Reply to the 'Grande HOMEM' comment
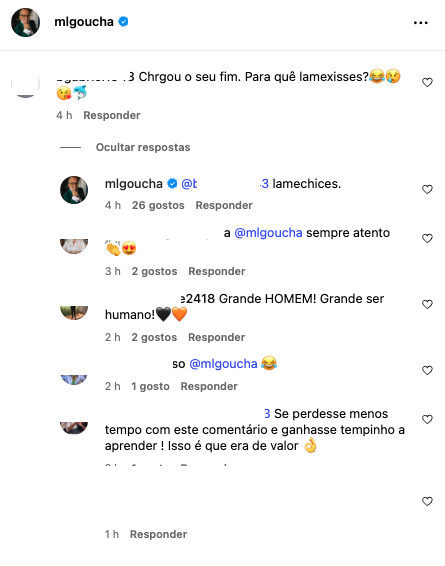 coord(217,337)
